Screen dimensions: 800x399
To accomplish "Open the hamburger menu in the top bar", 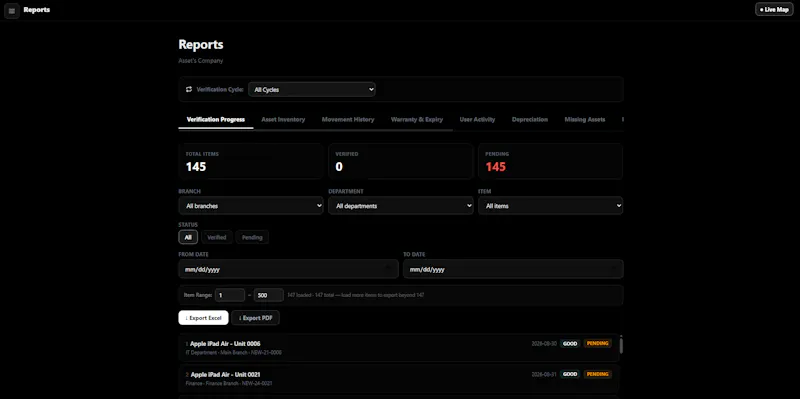I will pyautogui.click(x=12, y=11).
